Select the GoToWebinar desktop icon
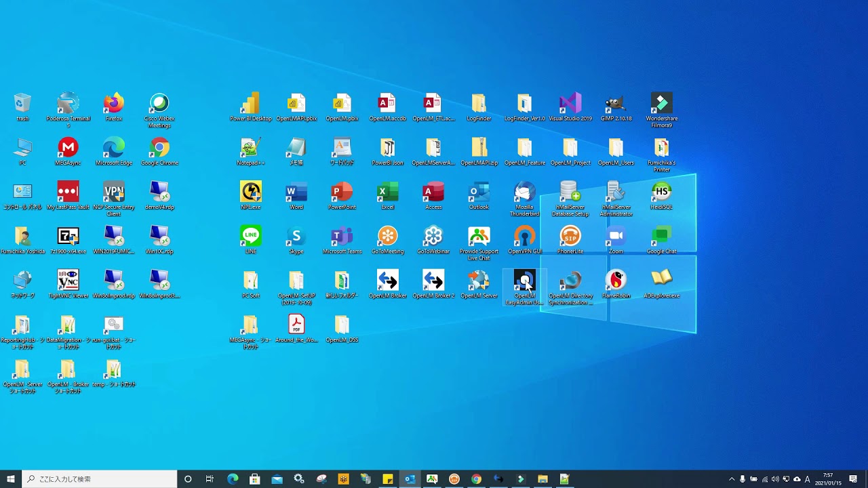This screenshot has height=488, width=868. point(433,240)
